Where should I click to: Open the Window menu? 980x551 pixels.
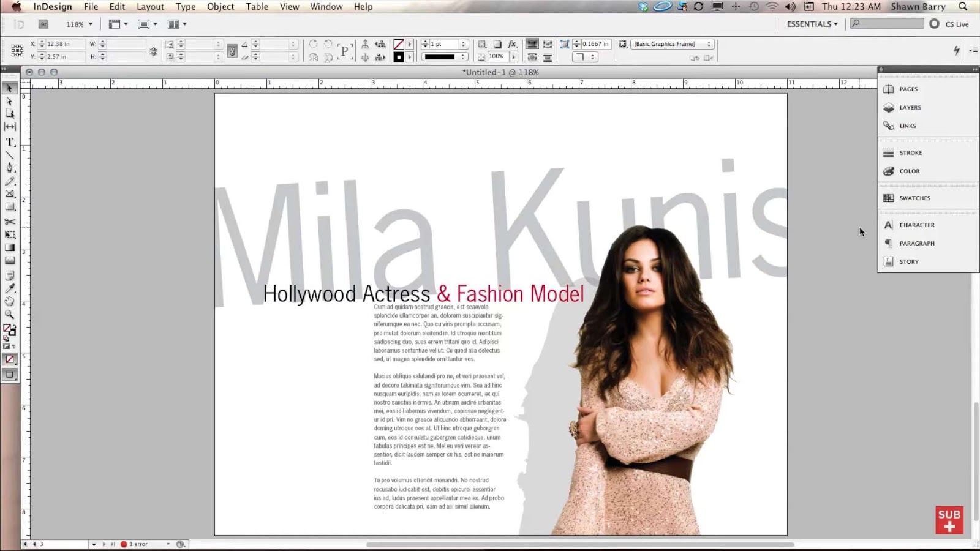pos(326,7)
